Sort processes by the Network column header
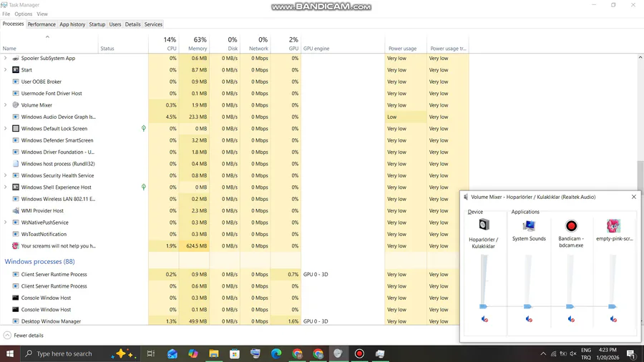 coord(255,44)
